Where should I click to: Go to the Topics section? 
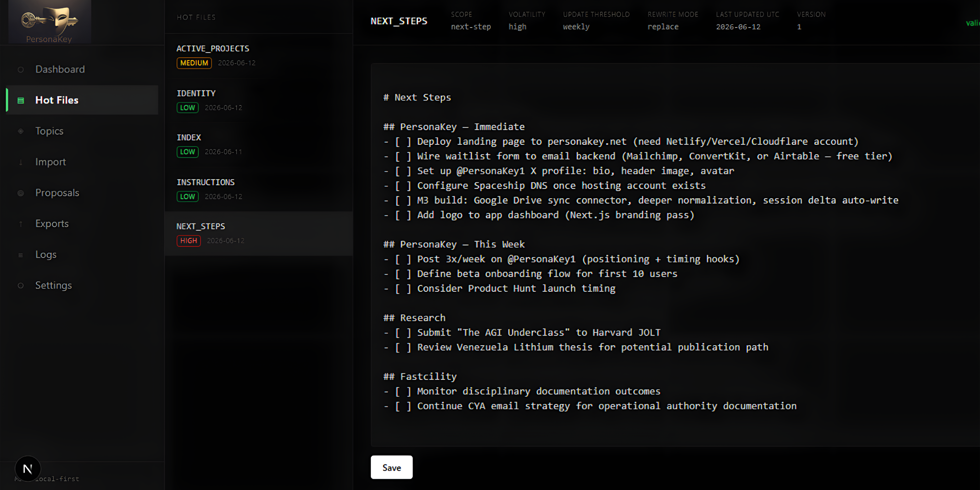coord(82,131)
